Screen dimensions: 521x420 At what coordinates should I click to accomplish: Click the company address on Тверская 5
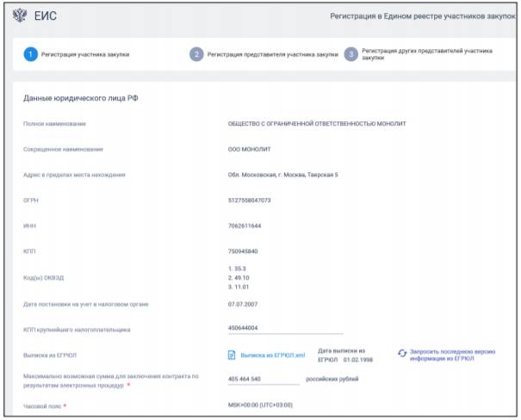(x=282, y=175)
